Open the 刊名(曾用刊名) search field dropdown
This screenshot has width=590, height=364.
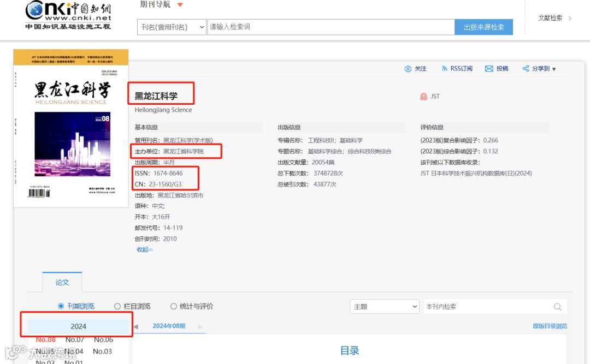172,27
